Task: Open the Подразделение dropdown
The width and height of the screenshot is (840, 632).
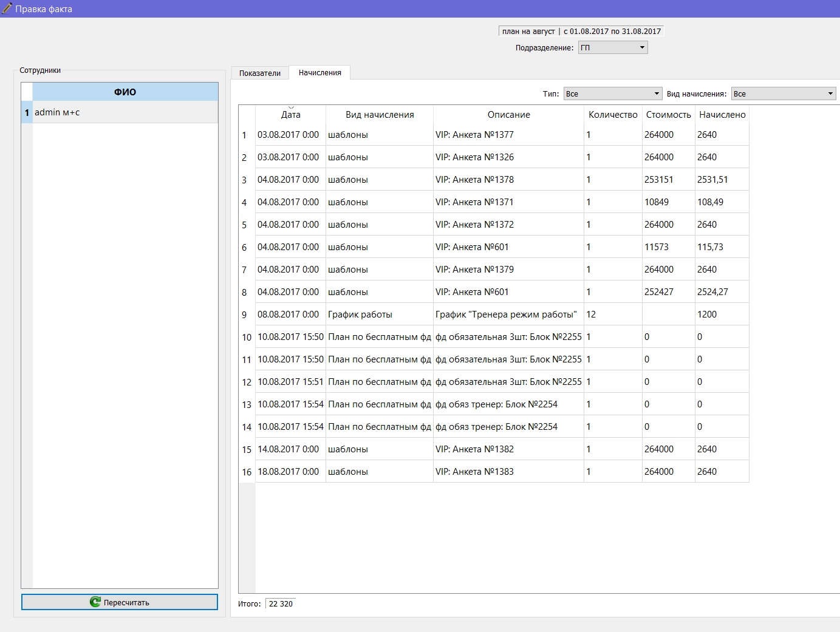Action: pos(613,47)
